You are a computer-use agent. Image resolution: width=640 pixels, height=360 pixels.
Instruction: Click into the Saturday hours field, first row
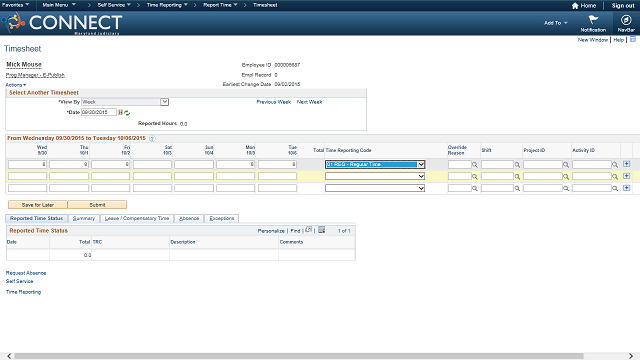(152, 164)
